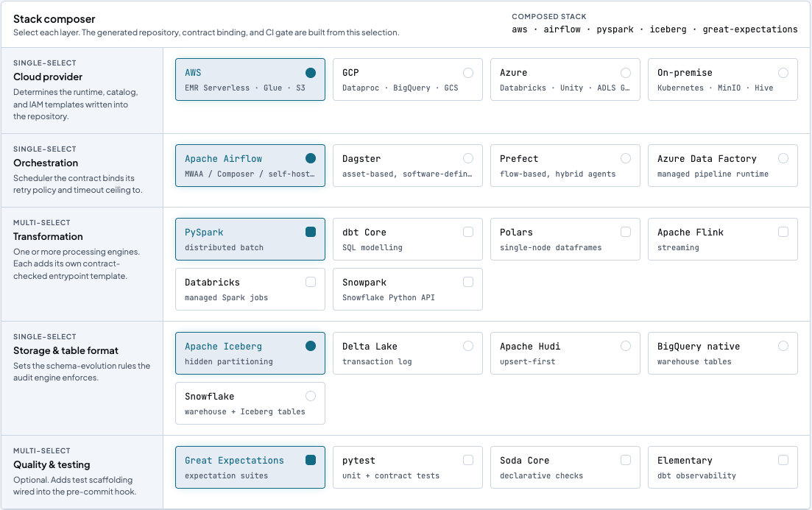Tick the Snowpark checkbox
This screenshot has width=812, height=510.
(468, 282)
